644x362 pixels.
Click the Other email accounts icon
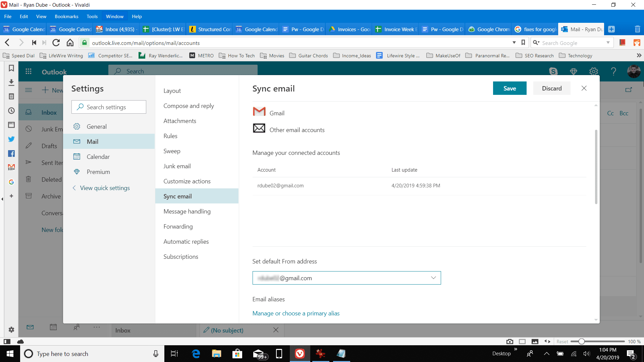[x=259, y=129]
